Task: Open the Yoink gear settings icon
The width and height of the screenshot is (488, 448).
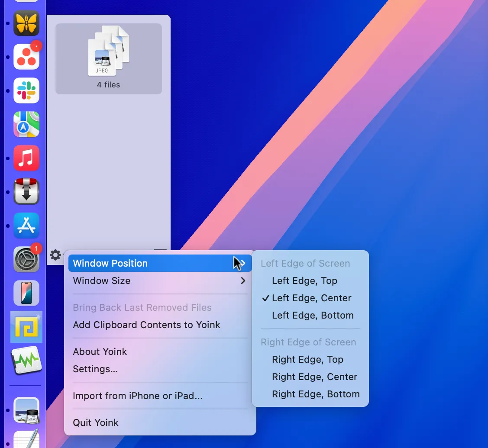Action: coord(55,255)
